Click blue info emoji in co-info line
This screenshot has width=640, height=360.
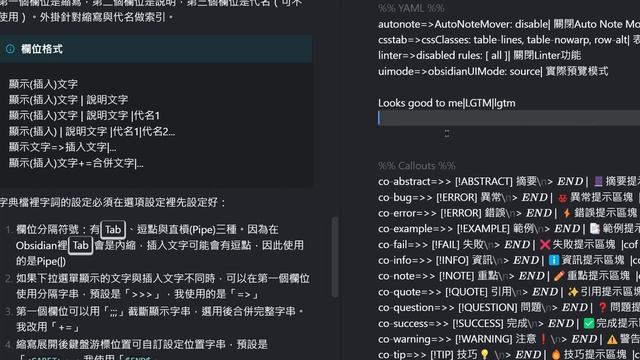tap(554, 260)
